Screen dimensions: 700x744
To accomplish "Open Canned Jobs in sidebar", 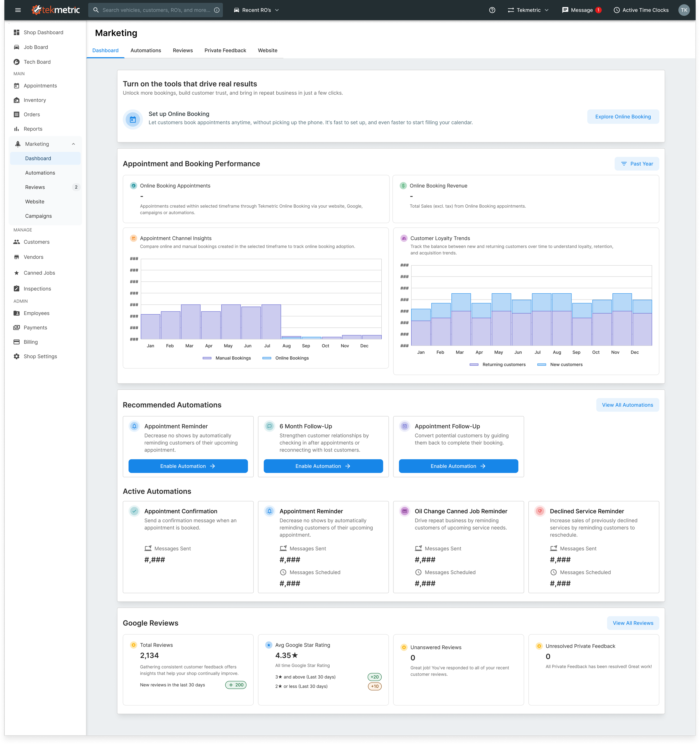I will point(39,273).
